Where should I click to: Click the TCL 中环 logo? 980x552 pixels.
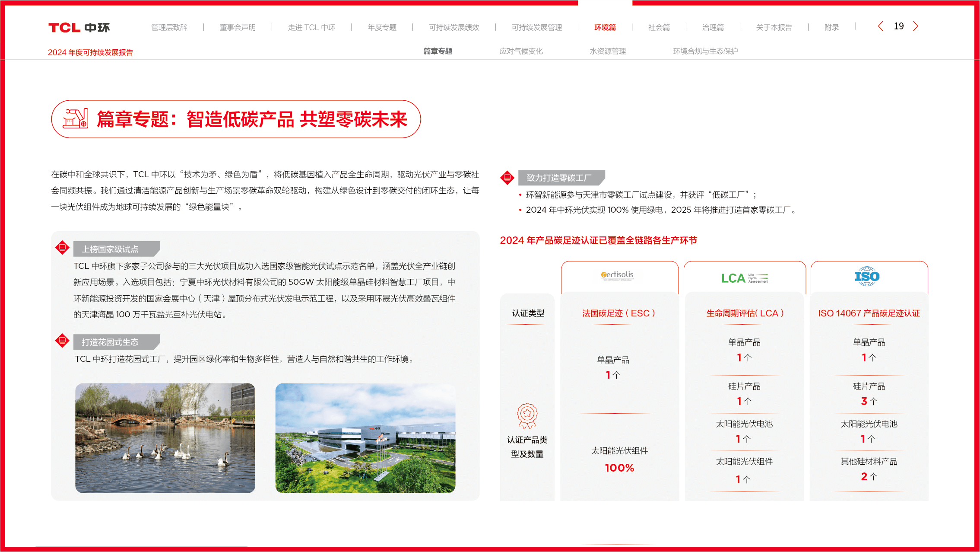pyautogui.click(x=79, y=28)
